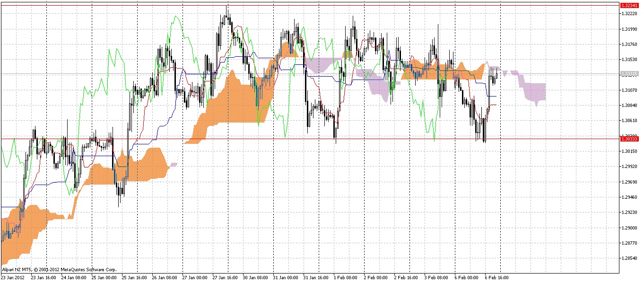Click the 1.32220 price scale label
Screen dimensions: 644x283
pos(629,14)
